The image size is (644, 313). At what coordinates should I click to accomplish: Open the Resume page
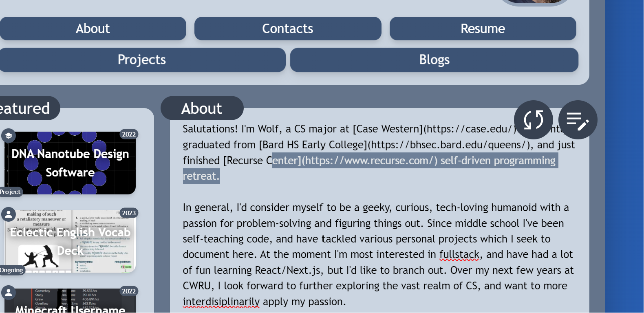[x=483, y=29]
